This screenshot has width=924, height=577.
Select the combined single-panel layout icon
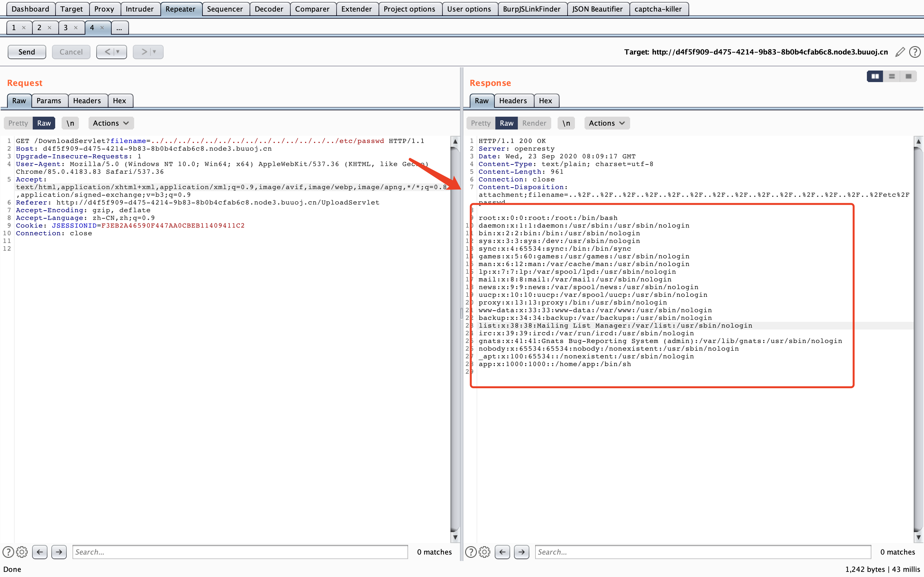pos(908,76)
